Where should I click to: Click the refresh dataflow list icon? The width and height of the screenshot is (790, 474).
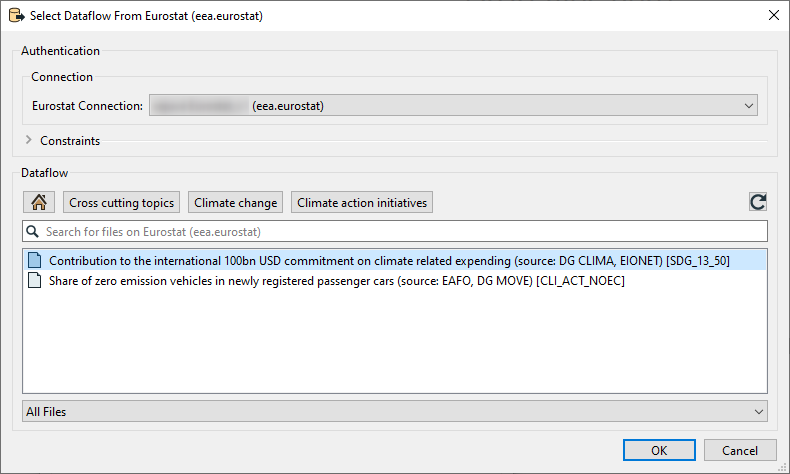click(x=758, y=203)
